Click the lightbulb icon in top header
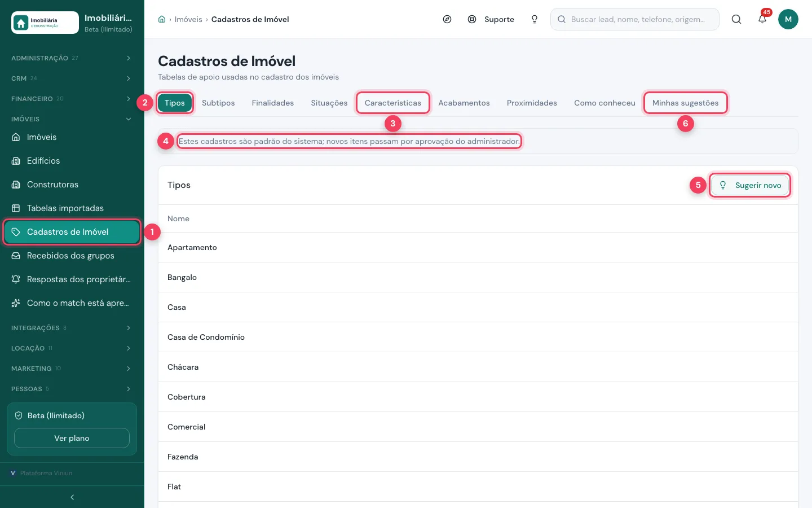Image resolution: width=812 pixels, height=508 pixels. pos(535,19)
